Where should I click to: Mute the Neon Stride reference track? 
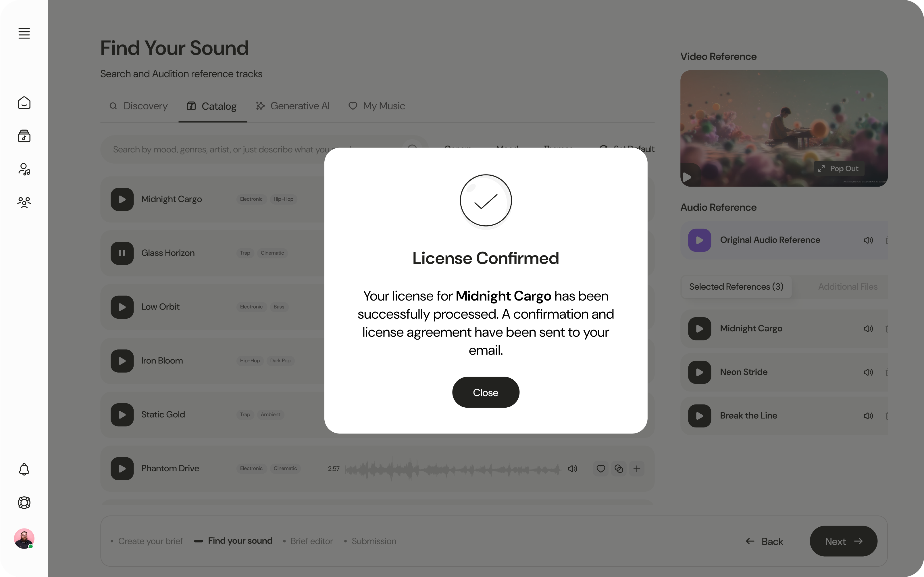coord(868,372)
